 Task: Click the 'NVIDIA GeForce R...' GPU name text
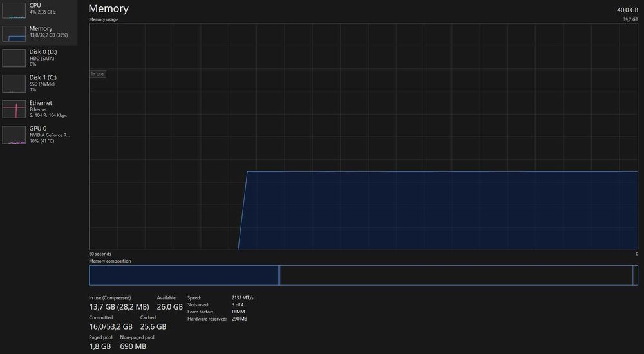click(x=50, y=135)
